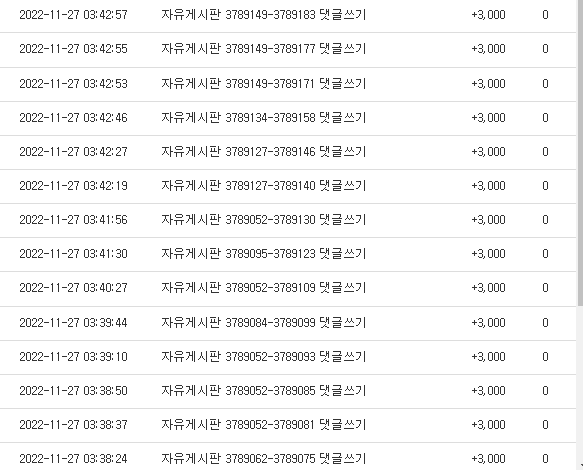Click the +3,000 value for 03:38:37 row
The width and height of the screenshot is (583, 470).
pos(488,425)
